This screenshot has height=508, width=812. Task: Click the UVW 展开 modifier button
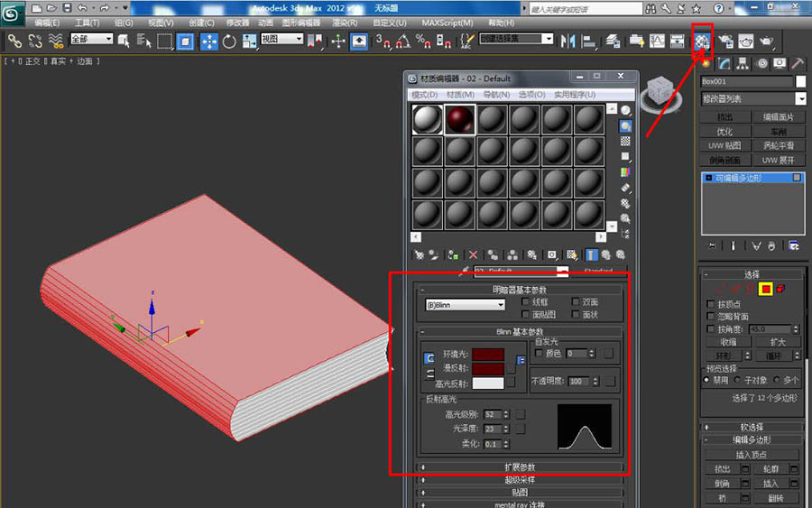[x=779, y=161]
